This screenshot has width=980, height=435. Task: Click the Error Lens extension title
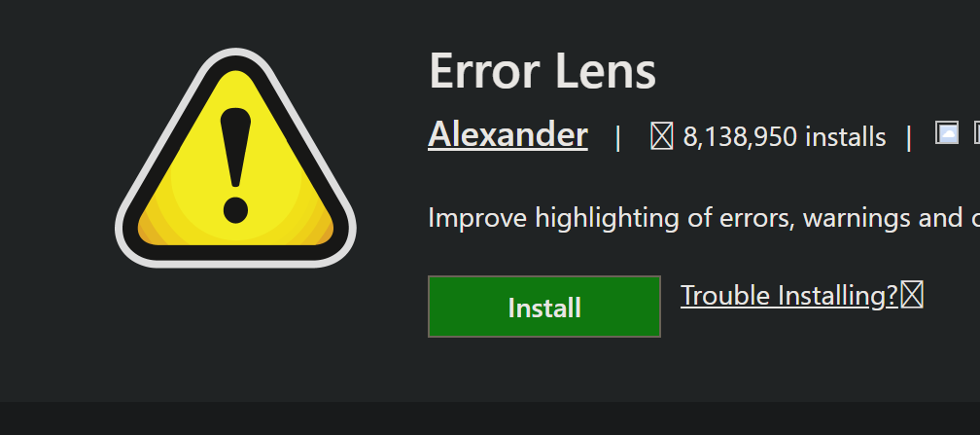click(x=542, y=71)
